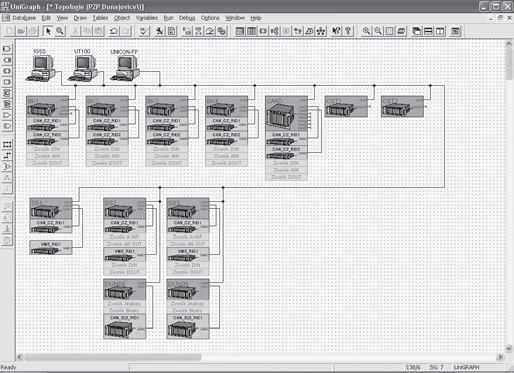Image resolution: width=514 pixels, height=373 pixels.
Task: Select the BK1 station block
Action: (47, 131)
